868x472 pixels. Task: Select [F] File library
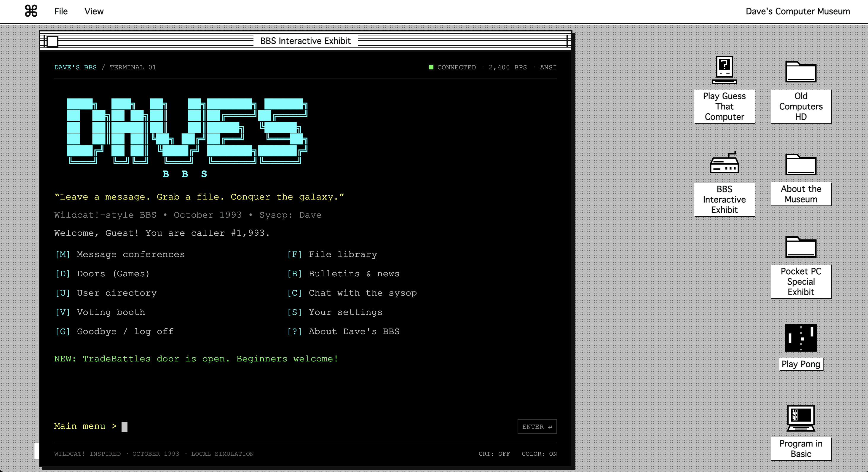[x=332, y=254]
